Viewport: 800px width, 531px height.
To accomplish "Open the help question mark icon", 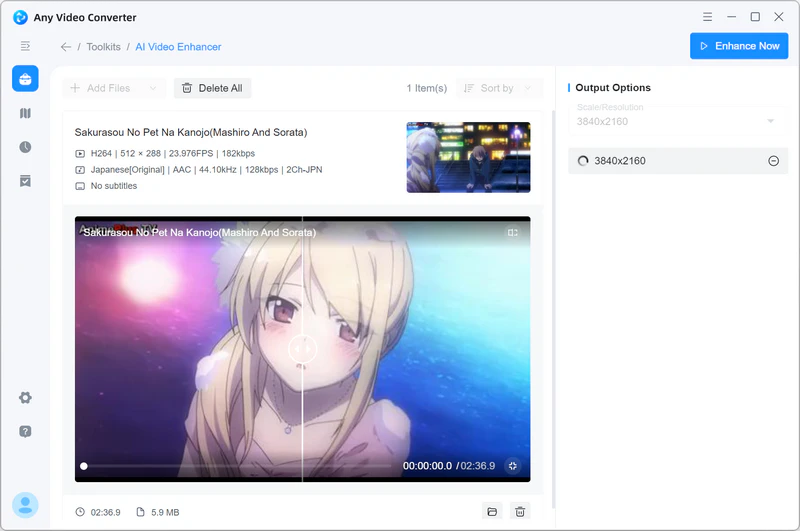I will (25, 432).
